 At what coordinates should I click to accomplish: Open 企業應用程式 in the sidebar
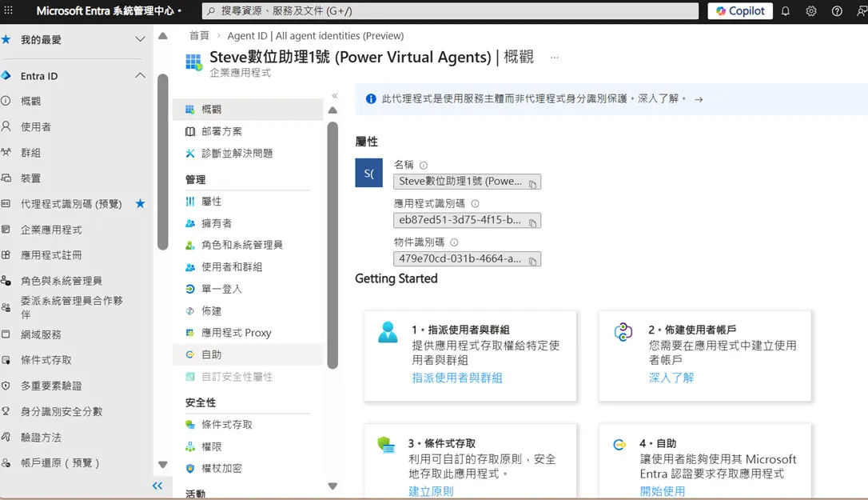point(51,230)
